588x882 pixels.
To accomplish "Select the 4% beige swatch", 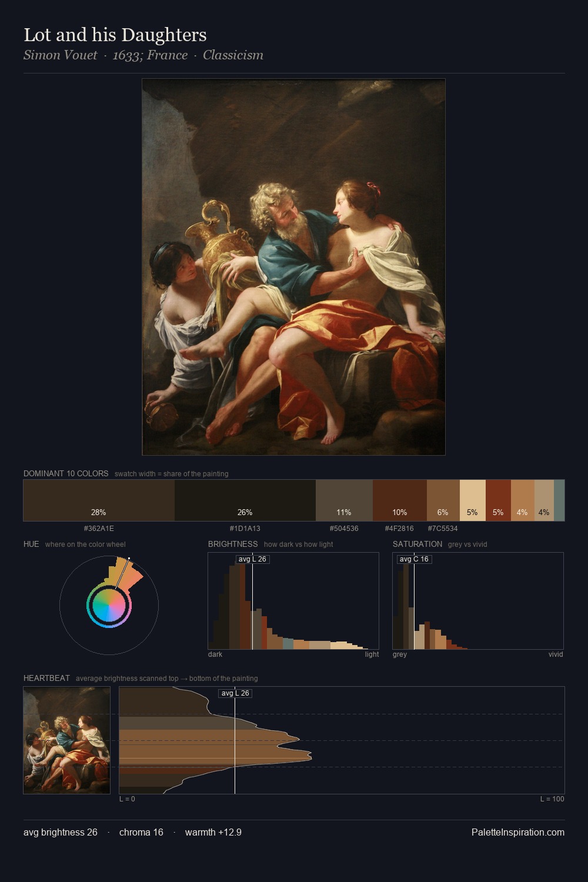I will pos(544,500).
